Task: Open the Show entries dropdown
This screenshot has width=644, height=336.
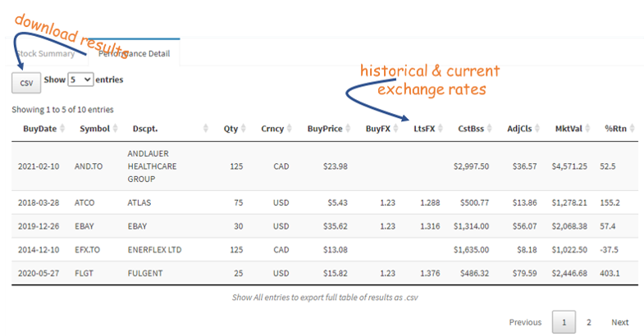Action: tap(80, 79)
